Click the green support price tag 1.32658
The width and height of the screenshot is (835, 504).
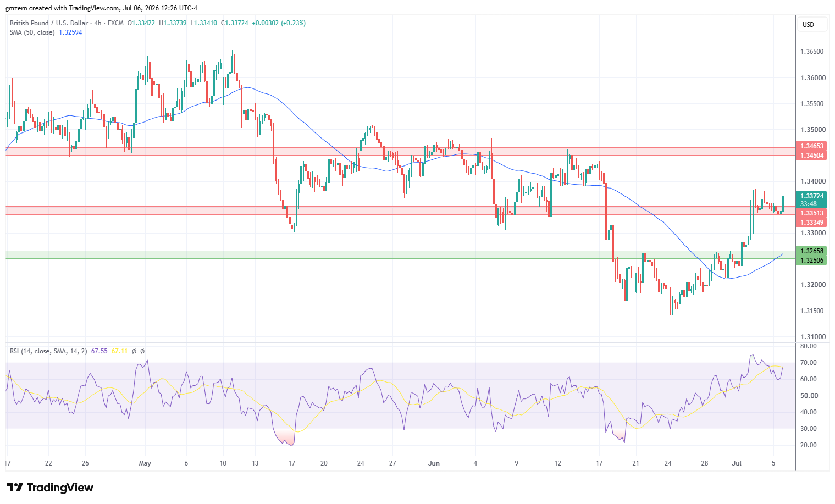coord(812,251)
